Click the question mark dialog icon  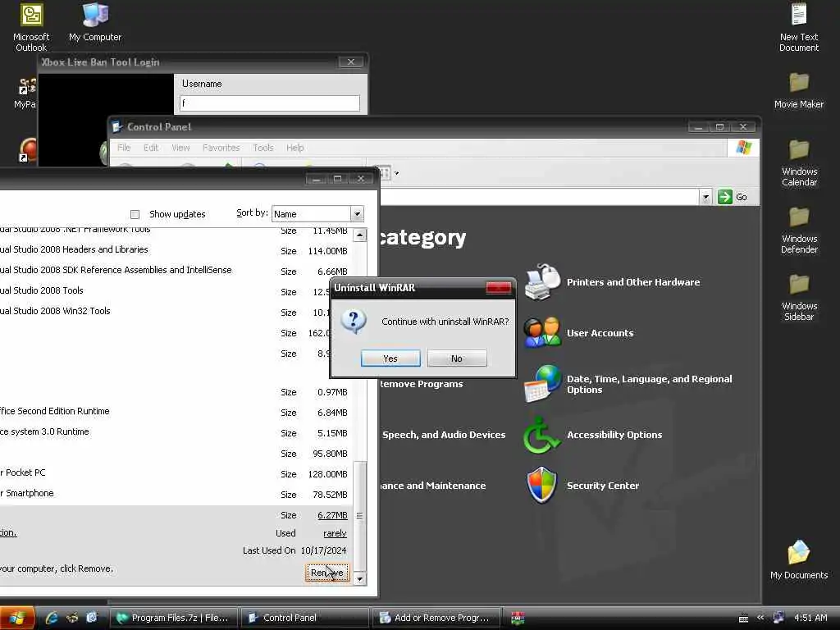coord(354,322)
